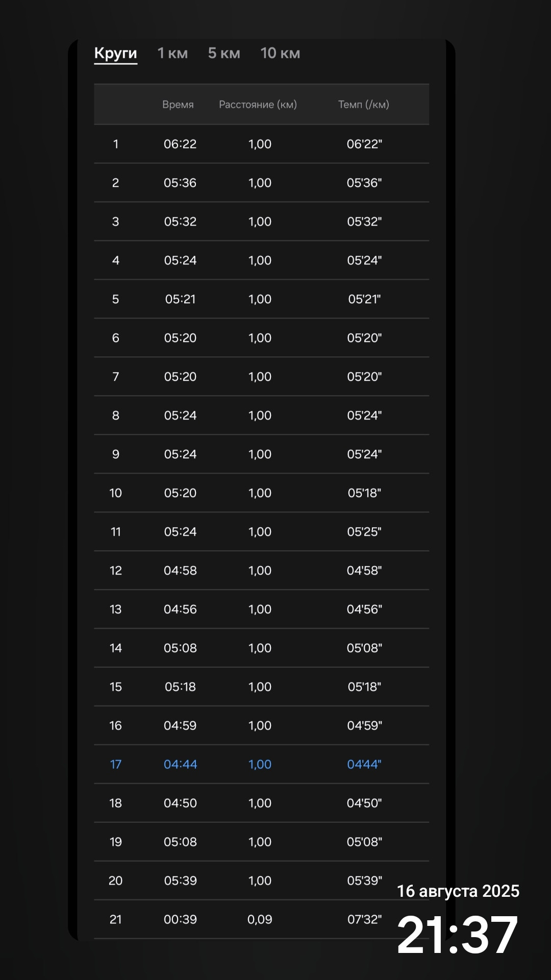Screen dimensions: 551x980
Task: Switch to the Круги tab
Action: click(116, 53)
